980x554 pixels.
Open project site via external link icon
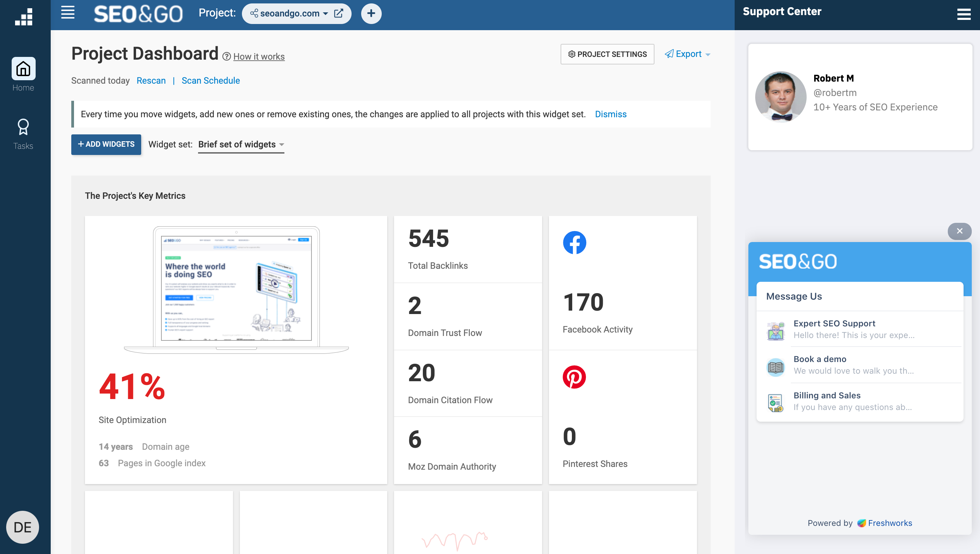click(338, 14)
